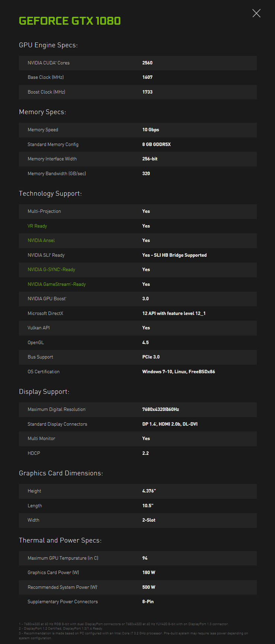Select the GPU Engine Specs heading

coord(48,45)
